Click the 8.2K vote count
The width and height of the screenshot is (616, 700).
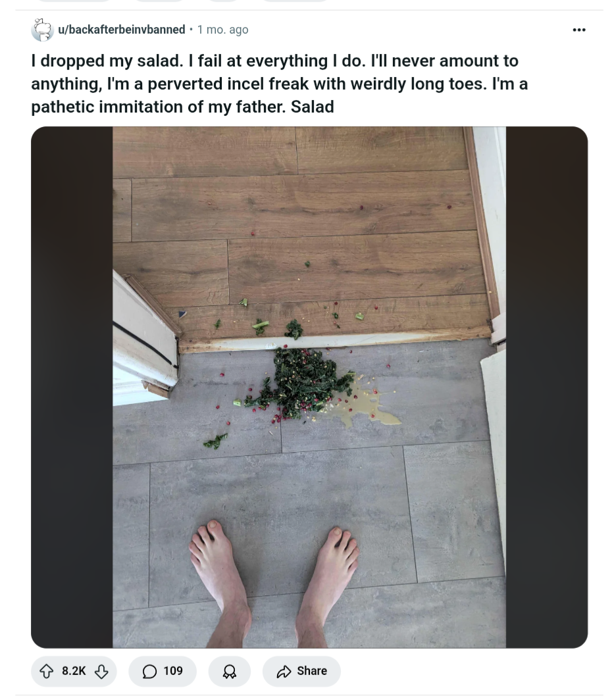click(74, 671)
